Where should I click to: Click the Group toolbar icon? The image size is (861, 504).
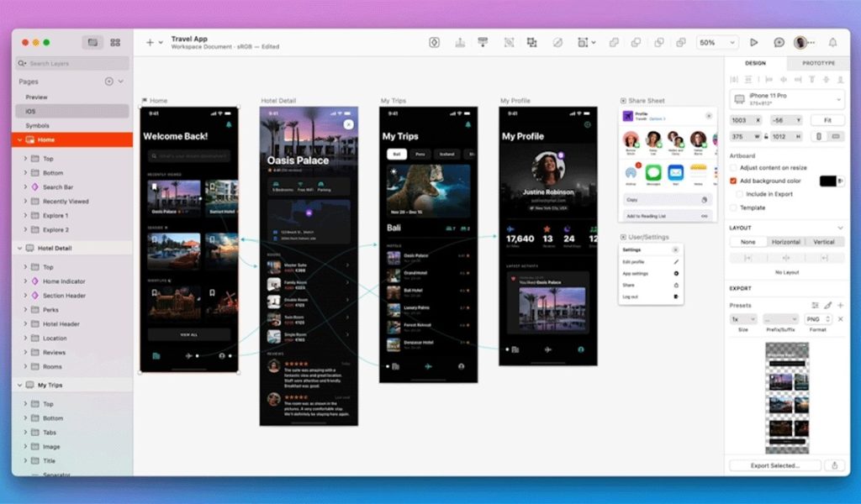[509, 42]
